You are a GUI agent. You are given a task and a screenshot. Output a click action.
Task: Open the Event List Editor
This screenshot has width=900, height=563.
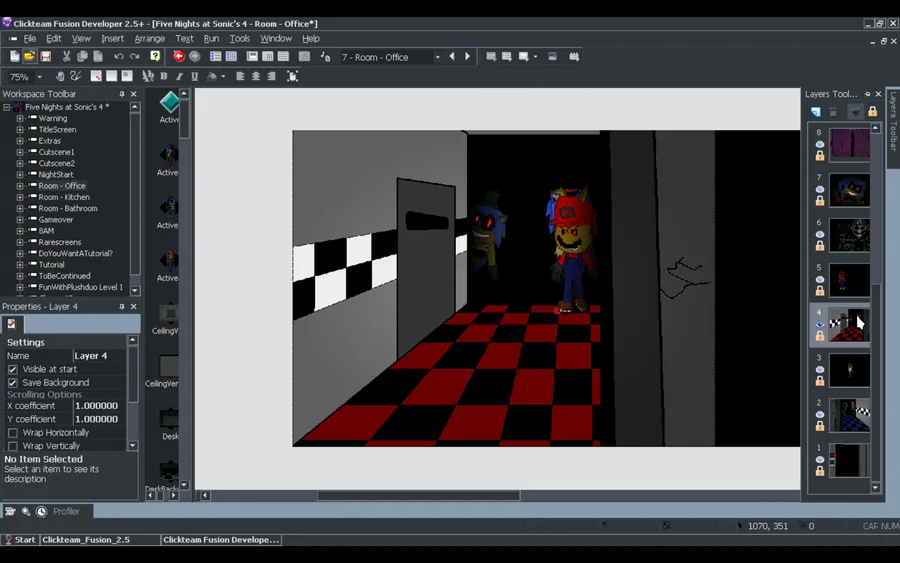pyautogui.click(x=284, y=56)
